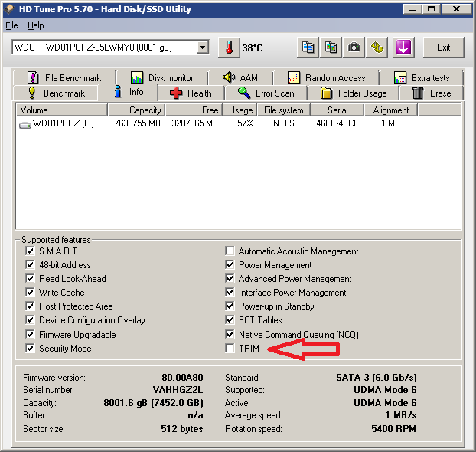Switch to the Error Scan tab

pos(266,93)
